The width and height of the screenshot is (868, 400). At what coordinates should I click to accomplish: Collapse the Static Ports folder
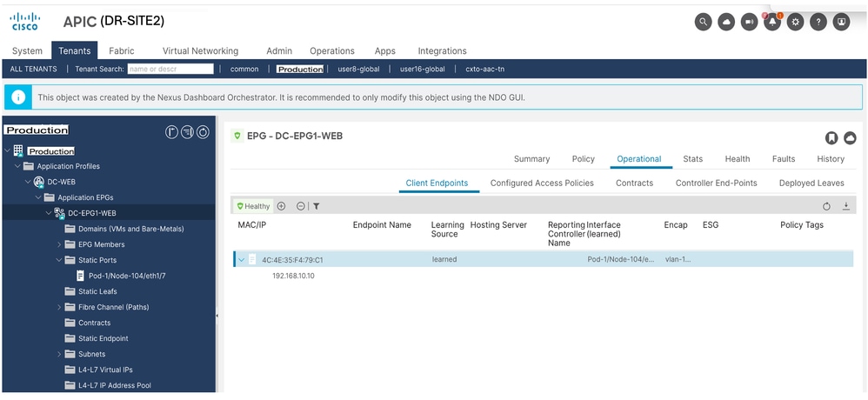pyautogui.click(x=59, y=260)
